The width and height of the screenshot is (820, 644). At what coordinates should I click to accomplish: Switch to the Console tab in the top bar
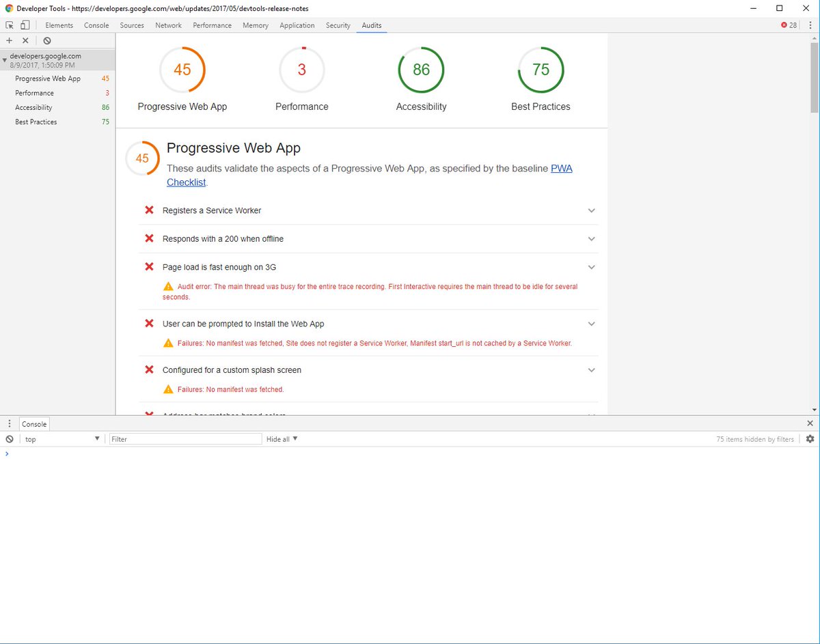click(96, 25)
